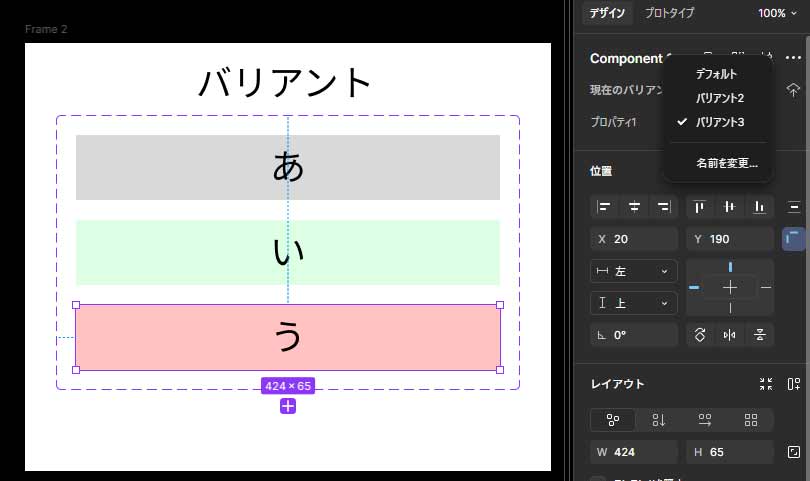Click the align horizontal centers icon
Image resolution: width=810 pixels, height=481 pixels.
click(634, 207)
